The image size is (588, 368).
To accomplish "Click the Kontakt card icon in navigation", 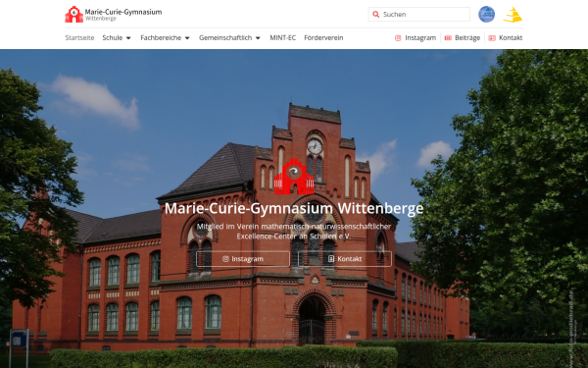I will point(492,38).
